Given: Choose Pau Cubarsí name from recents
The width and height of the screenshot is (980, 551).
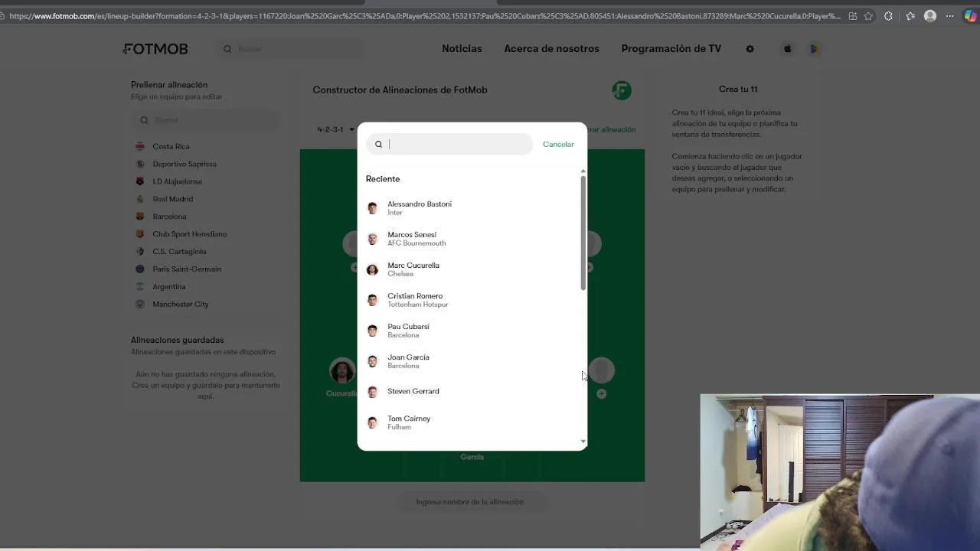Looking at the screenshot, I should click(408, 327).
